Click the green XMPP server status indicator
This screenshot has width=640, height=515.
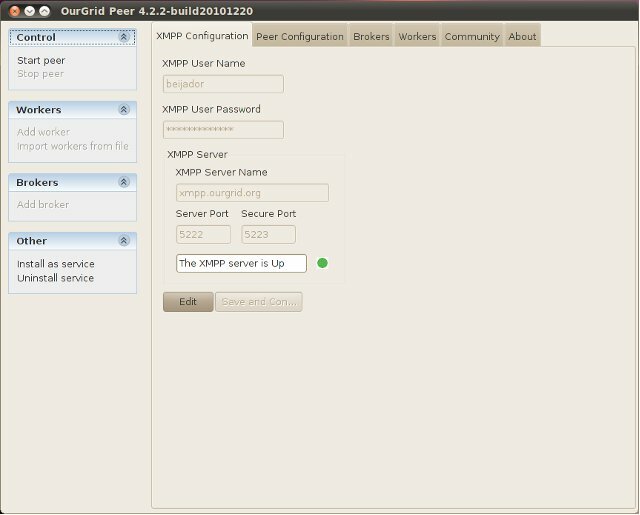pyautogui.click(x=322, y=264)
